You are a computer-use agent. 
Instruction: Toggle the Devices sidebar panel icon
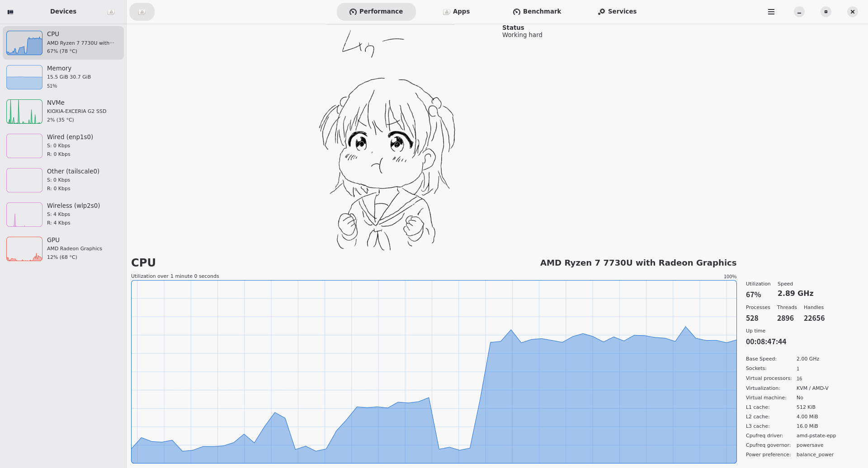10,12
